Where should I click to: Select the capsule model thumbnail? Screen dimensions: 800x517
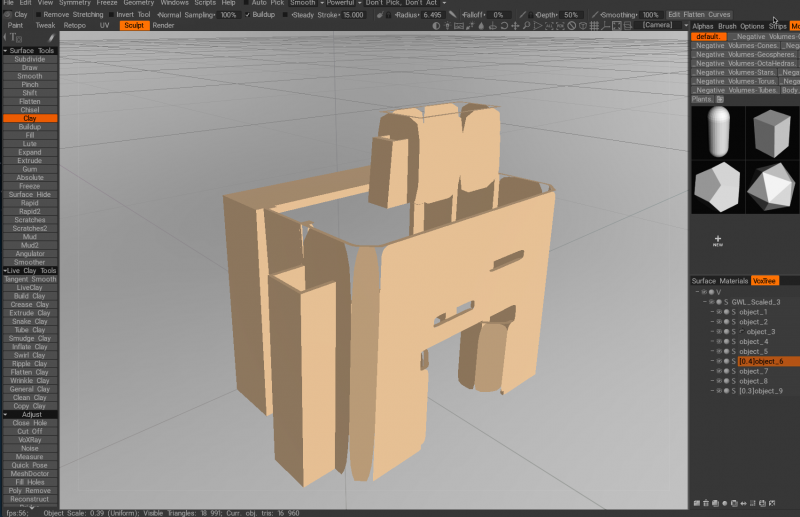pos(717,129)
